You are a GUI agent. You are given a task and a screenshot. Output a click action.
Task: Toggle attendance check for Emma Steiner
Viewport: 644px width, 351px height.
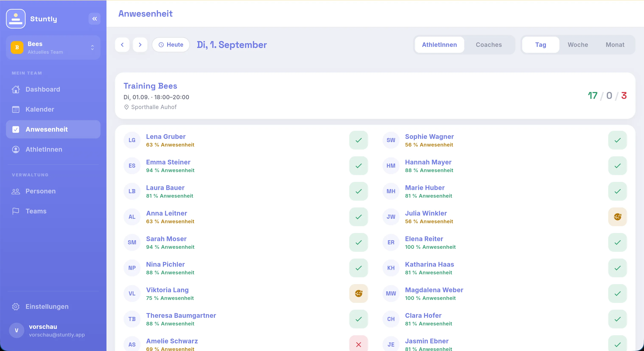tap(358, 166)
